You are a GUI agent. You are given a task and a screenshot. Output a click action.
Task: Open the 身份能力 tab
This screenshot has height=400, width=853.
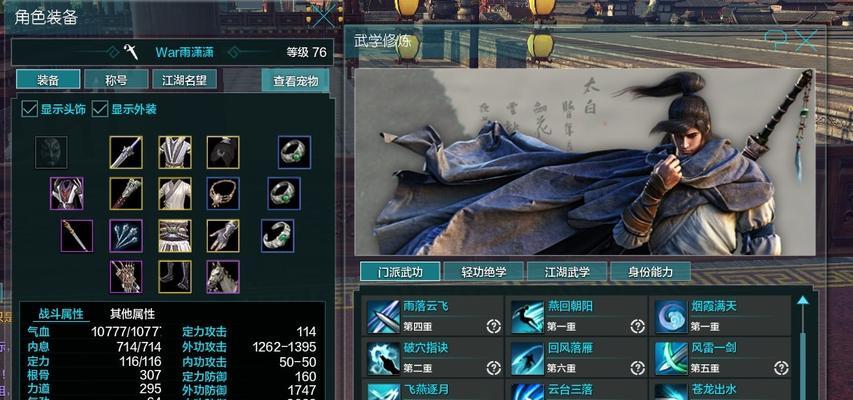click(651, 272)
